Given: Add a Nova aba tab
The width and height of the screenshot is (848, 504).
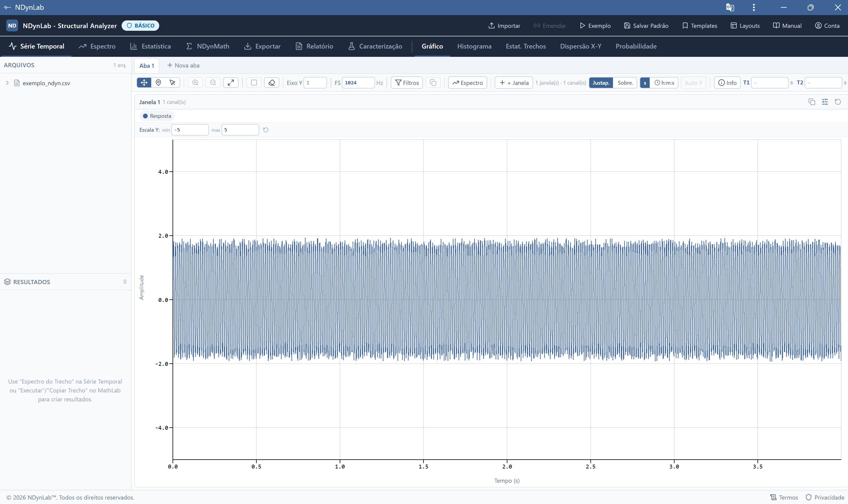Looking at the screenshot, I should [x=184, y=65].
